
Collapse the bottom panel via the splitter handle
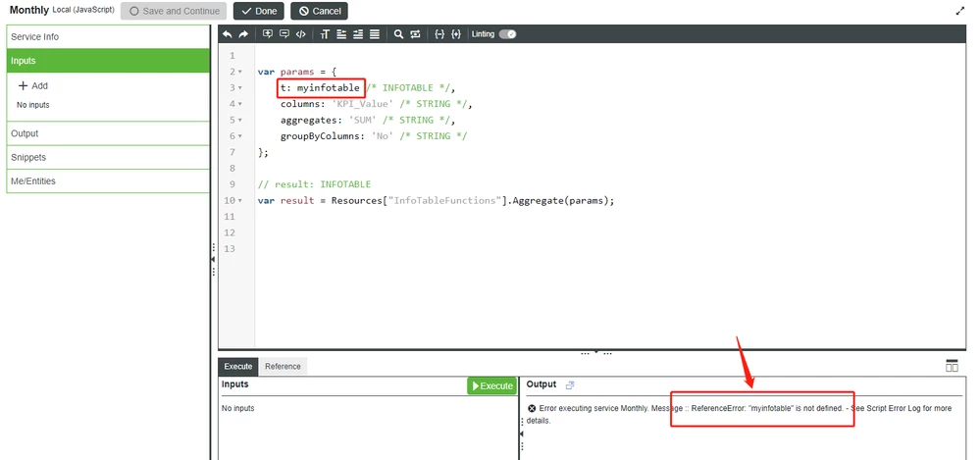(595, 353)
